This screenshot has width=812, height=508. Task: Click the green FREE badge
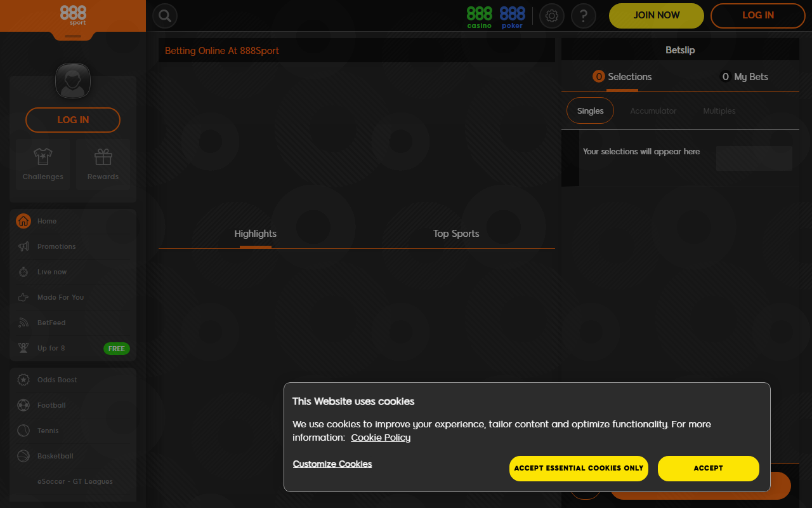tap(117, 349)
